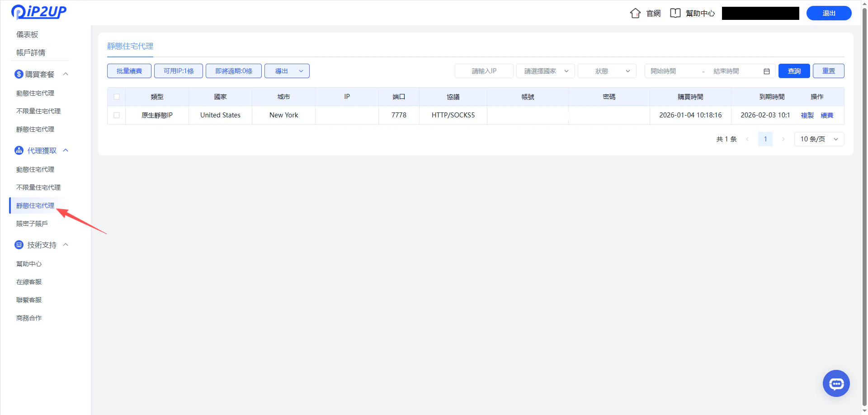The width and height of the screenshot is (868, 415).
Task: Open 賬密子賬戶 from the sidebar
Action: coord(32,223)
